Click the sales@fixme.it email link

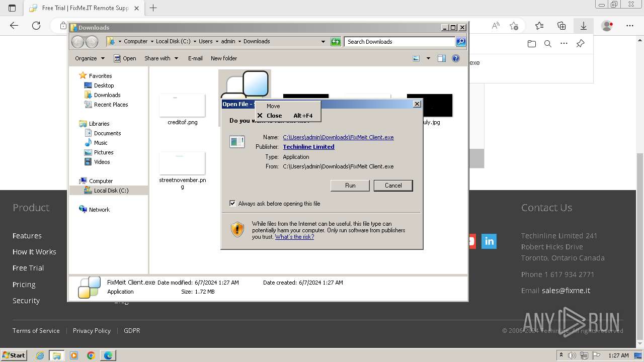pos(566,291)
